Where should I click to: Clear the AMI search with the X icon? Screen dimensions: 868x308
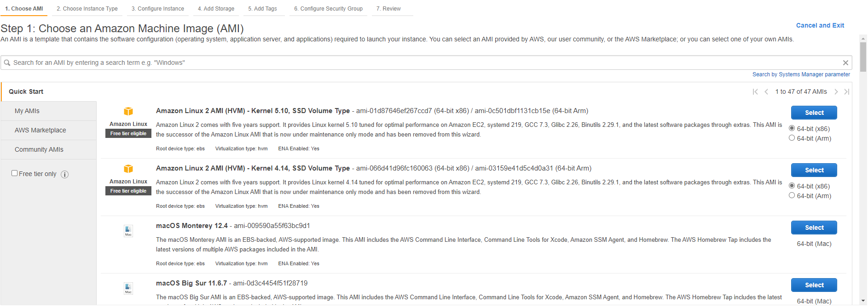pyautogui.click(x=845, y=63)
